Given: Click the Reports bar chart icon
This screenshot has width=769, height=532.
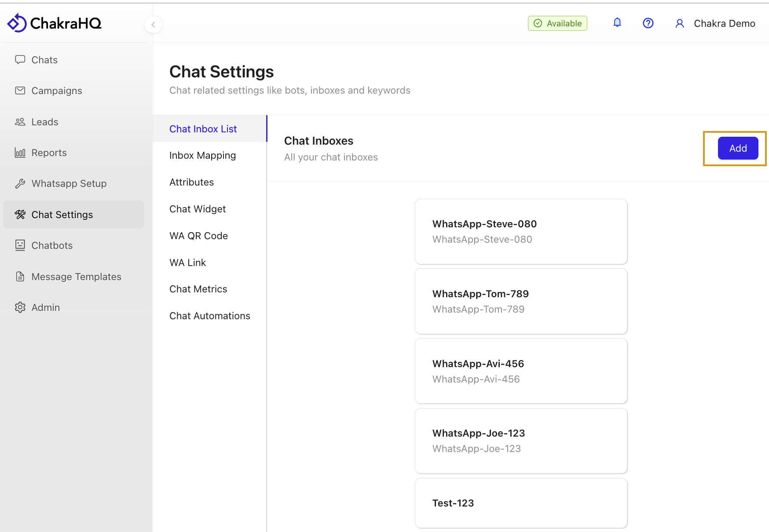Looking at the screenshot, I should (x=20, y=153).
